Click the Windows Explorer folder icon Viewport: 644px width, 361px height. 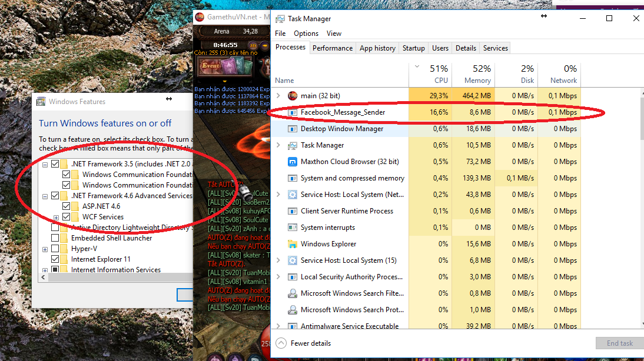(293, 244)
